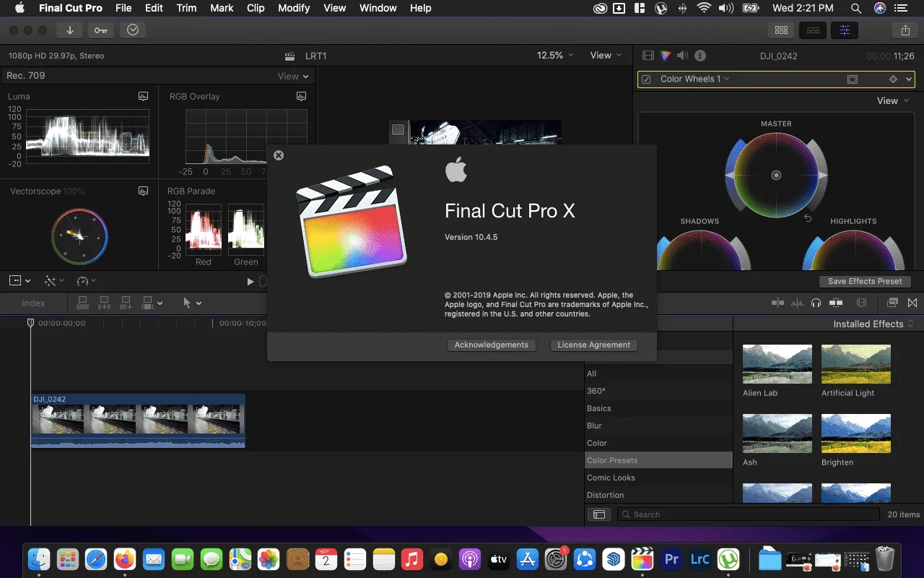Open the color inspector View dropdown
The height and width of the screenshot is (578, 924).
click(892, 101)
